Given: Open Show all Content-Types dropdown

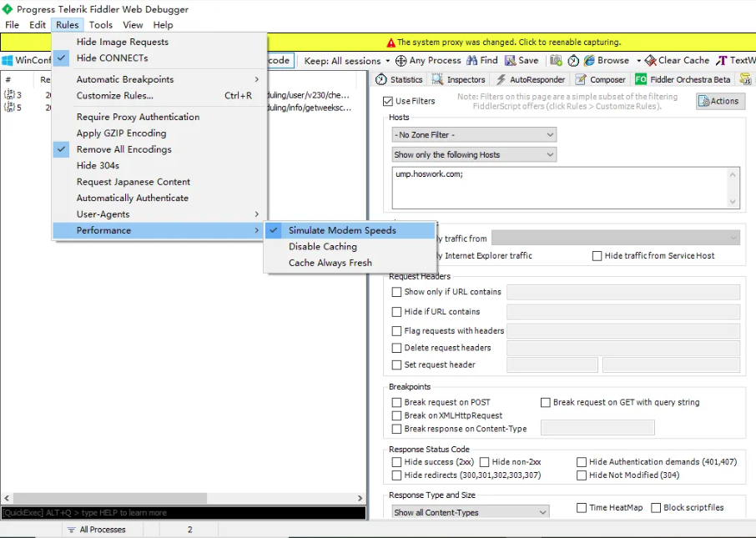Looking at the screenshot, I should [470, 512].
